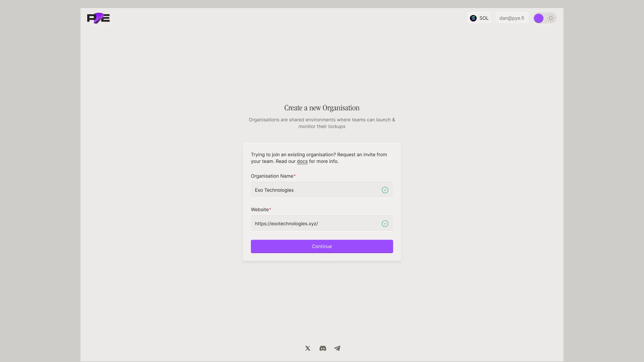644x362 pixels.
Task: Focus the Organisation Name input field
Action: pos(322,190)
